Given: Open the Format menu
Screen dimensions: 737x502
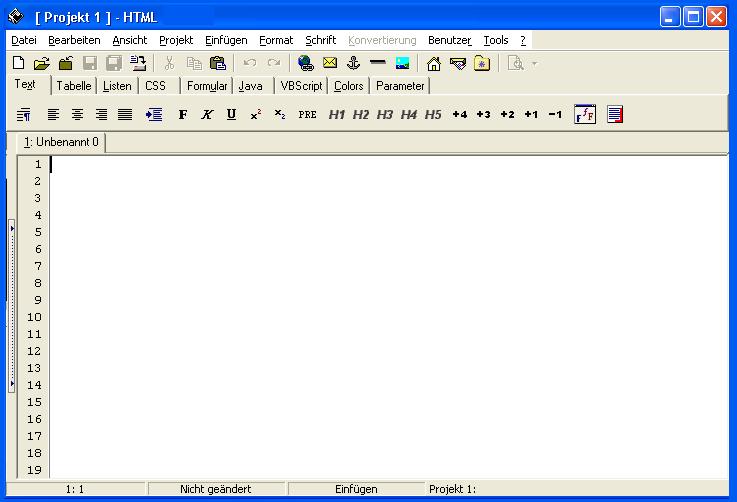Looking at the screenshot, I should point(276,40).
